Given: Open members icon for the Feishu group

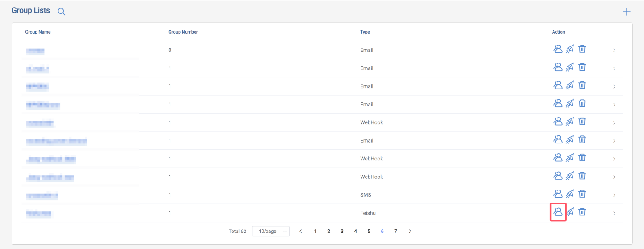Looking at the screenshot, I should [558, 212].
